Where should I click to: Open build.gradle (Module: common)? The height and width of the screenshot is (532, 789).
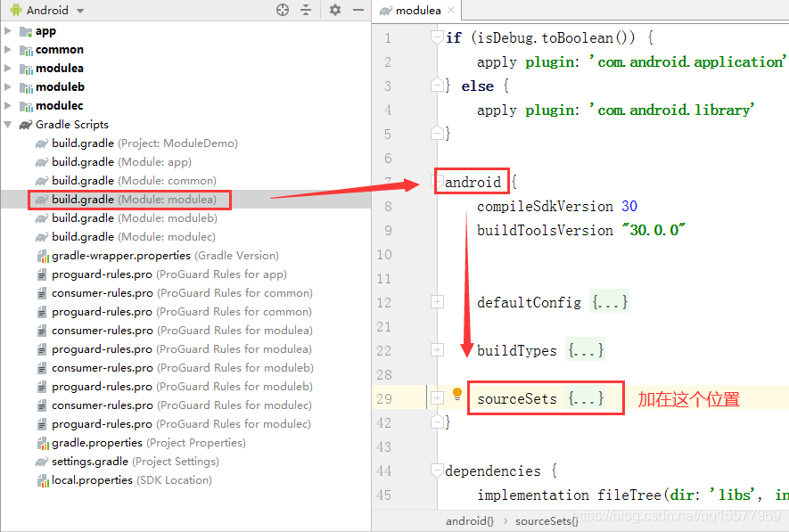(126, 181)
